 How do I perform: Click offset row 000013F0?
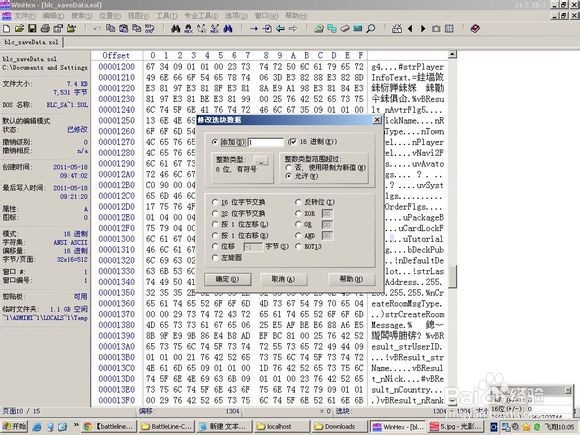click(x=117, y=401)
